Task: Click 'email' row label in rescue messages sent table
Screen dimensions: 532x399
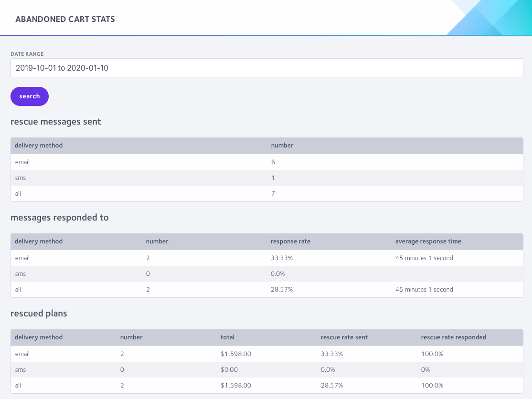Action: [22, 162]
